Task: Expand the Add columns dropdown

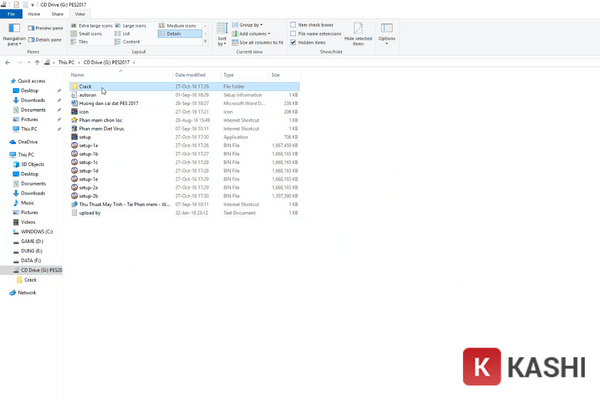Action: pyautogui.click(x=253, y=33)
